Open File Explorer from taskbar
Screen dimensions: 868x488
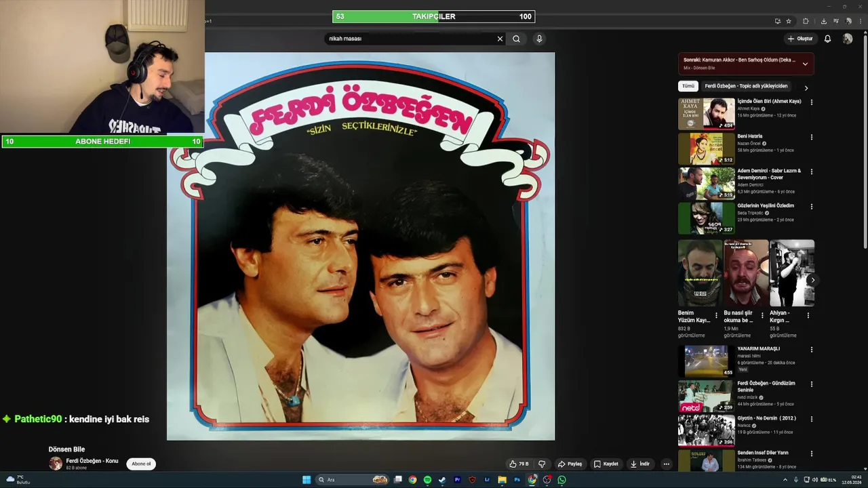click(502, 480)
